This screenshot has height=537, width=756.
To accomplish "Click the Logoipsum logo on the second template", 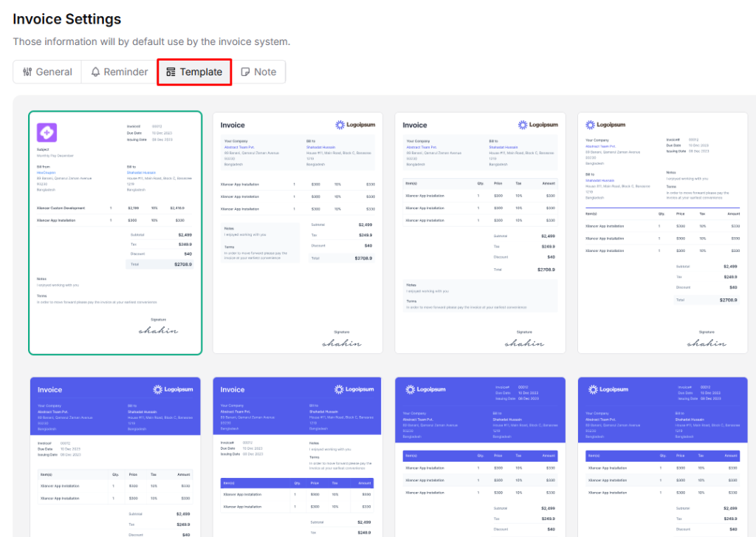I will click(x=355, y=125).
